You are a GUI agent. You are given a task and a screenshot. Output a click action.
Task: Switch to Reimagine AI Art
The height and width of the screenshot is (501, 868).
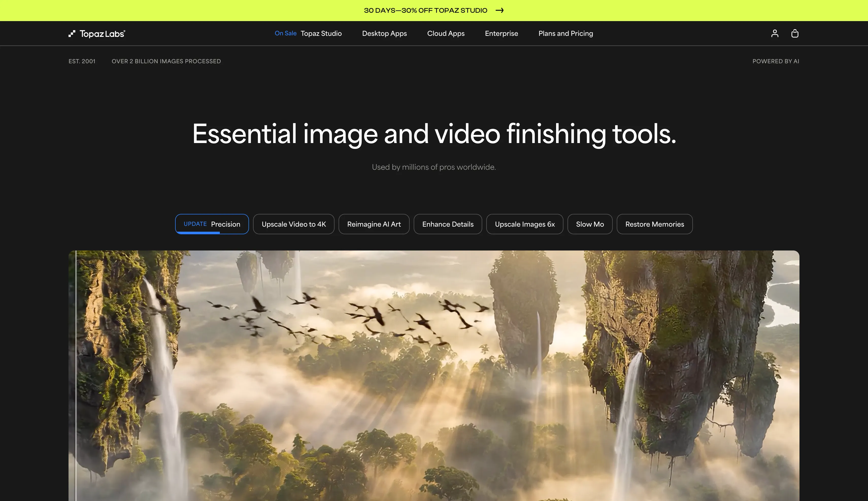click(x=374, y=224)
